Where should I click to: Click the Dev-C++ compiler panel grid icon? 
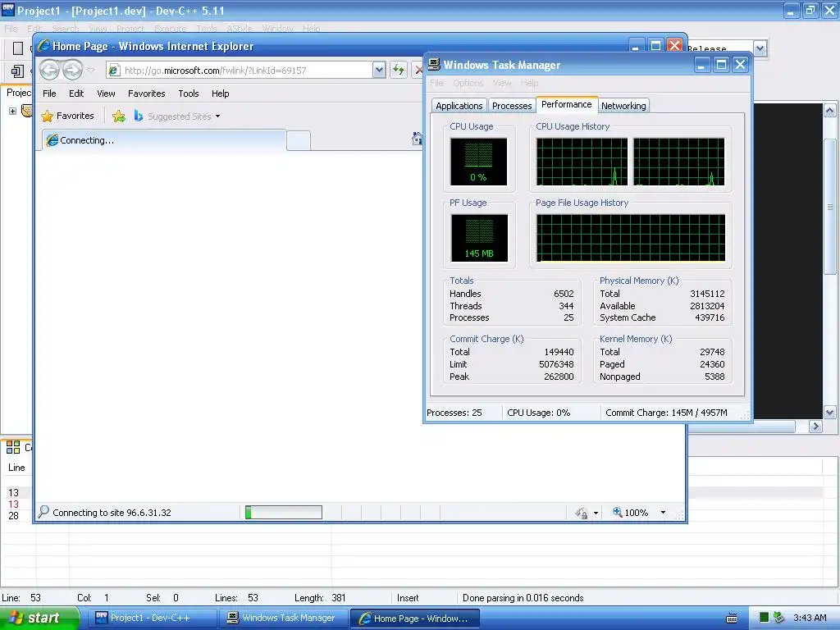click(13, 447)
